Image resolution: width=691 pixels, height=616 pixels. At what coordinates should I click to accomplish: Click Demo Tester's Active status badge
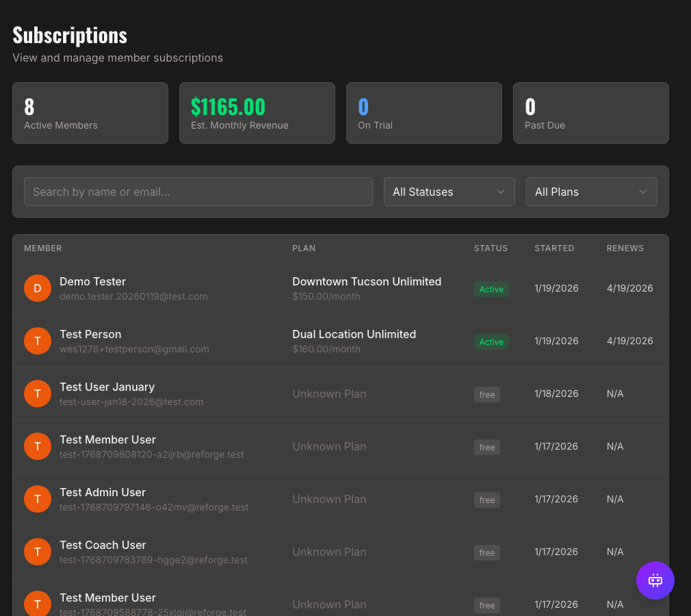pos(491,290)
